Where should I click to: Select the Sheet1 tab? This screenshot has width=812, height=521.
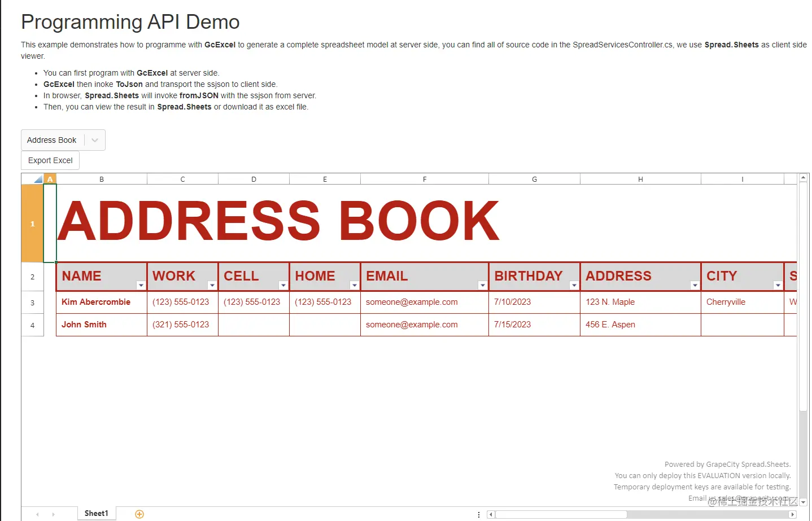point(97,513)
